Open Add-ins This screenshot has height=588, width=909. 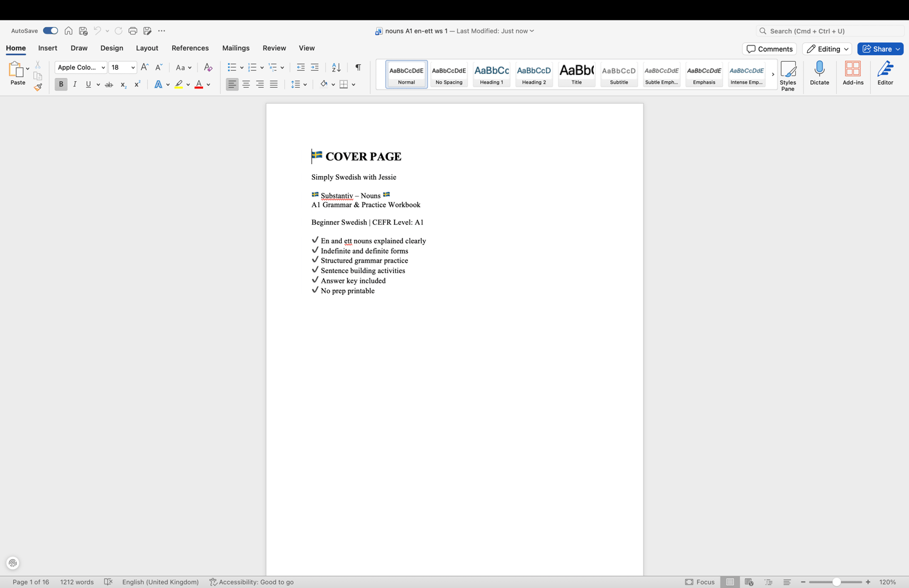853,73
